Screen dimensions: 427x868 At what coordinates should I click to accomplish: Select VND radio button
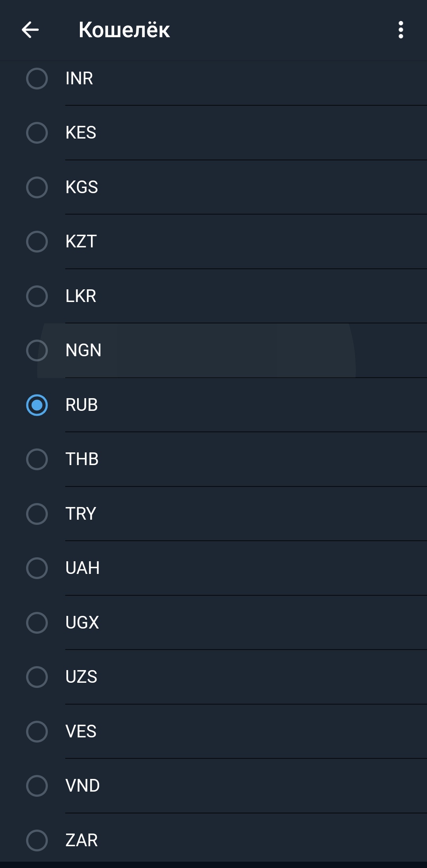[x=37, y=786]
